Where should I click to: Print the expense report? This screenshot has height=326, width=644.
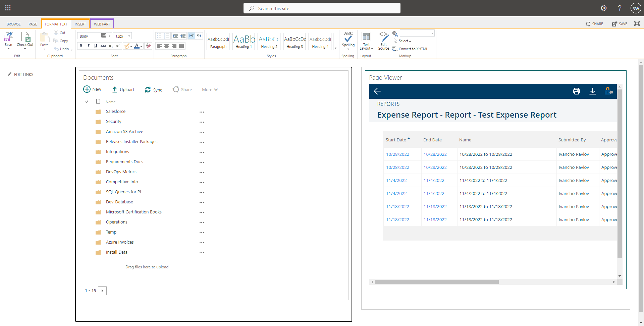(576, 91)
